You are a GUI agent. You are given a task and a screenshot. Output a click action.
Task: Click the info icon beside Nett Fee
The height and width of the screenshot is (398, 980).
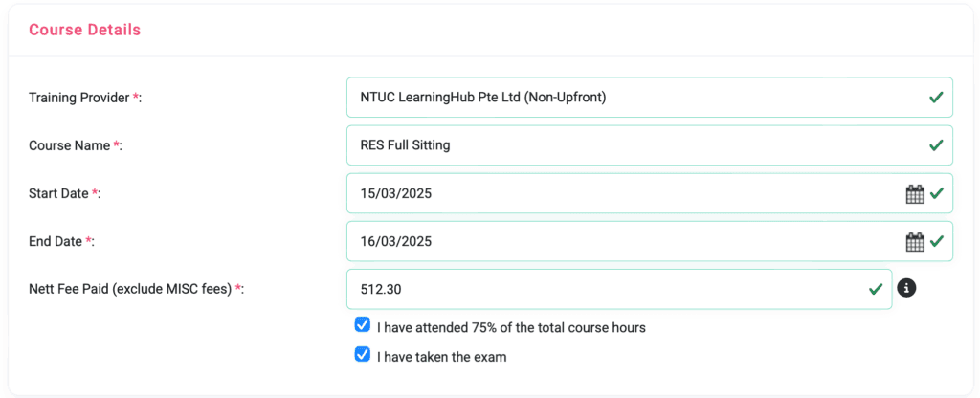coord(906,288)
